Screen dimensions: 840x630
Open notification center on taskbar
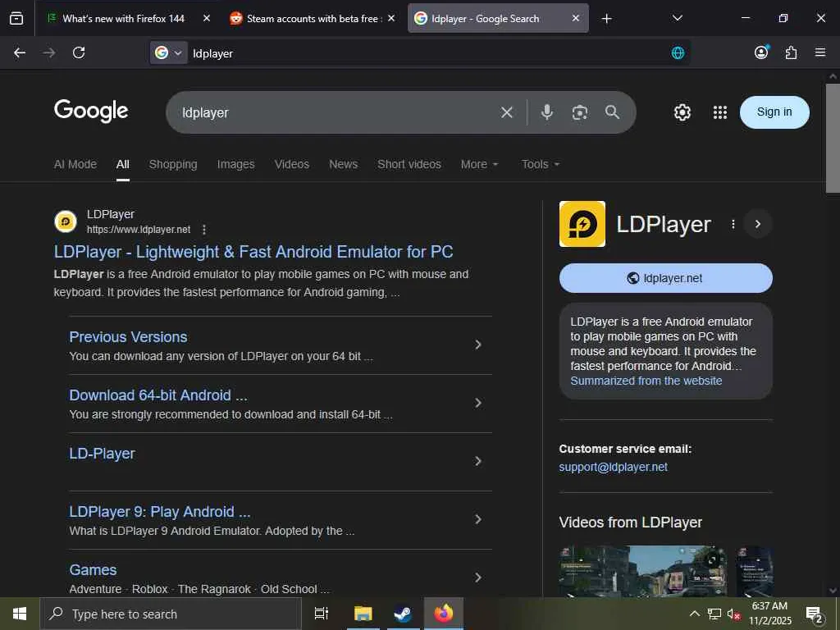[x=815, y=614]
